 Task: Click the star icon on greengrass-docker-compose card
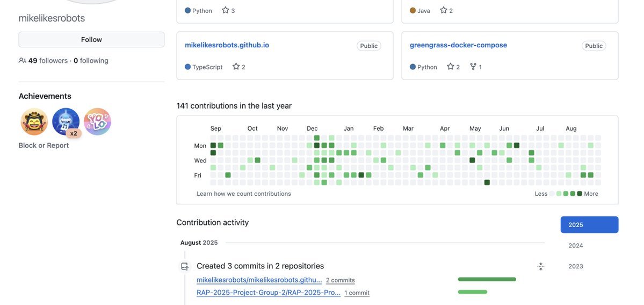450,66
